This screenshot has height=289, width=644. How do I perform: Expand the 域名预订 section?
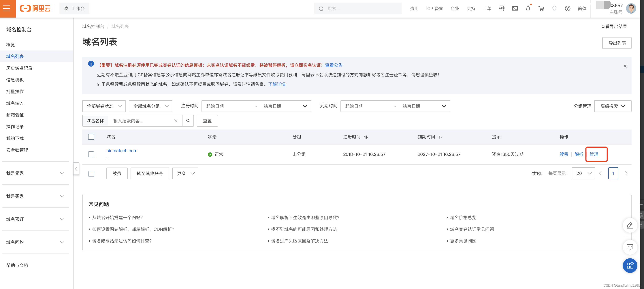(x=35, y=219)
